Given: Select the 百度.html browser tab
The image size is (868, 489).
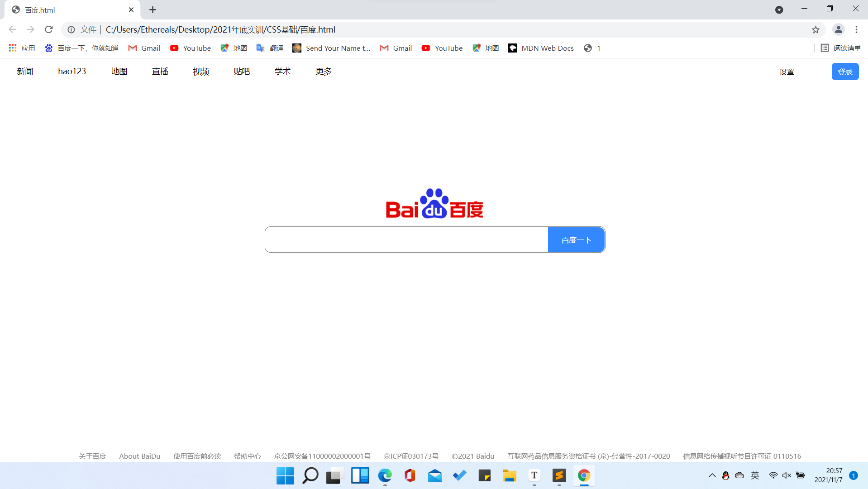Looking at the screenshot, I should [72, 10].
